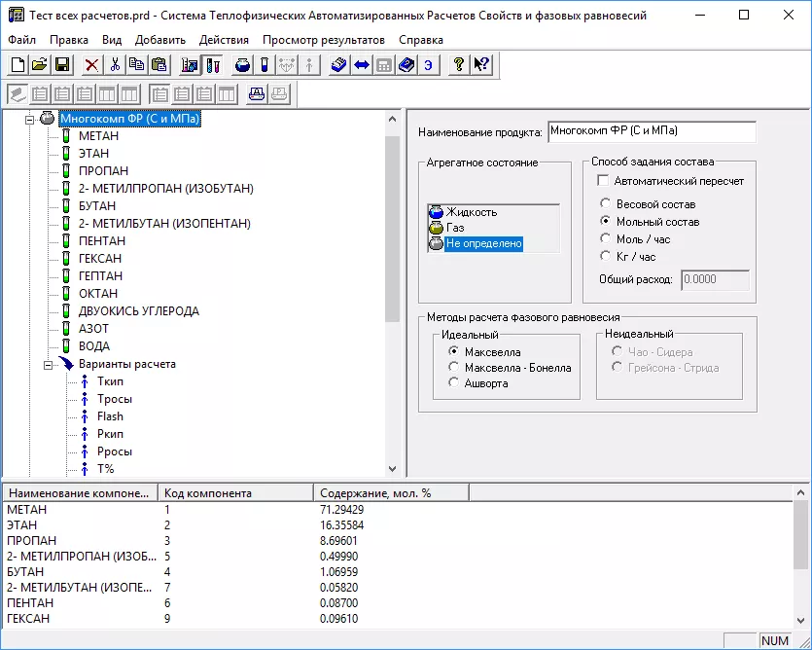Click the context help arrow-question icon
This screenshot has width=812, height=650.
[480, 65]
